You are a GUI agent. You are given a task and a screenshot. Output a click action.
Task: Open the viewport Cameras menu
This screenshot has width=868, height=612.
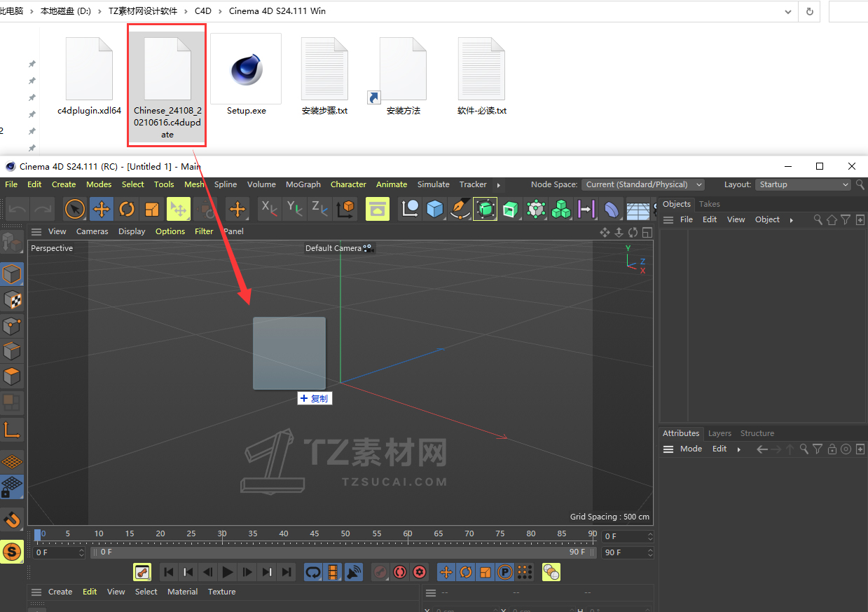[92, 231]
